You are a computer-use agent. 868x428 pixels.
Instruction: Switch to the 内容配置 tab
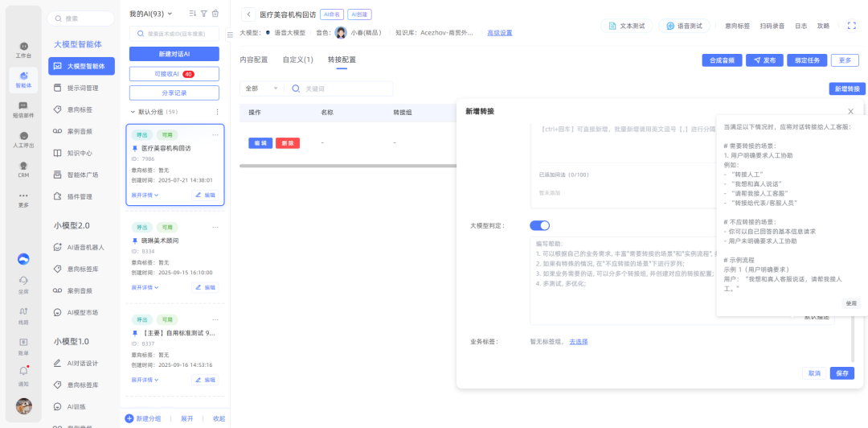click(x=253, y=60)
